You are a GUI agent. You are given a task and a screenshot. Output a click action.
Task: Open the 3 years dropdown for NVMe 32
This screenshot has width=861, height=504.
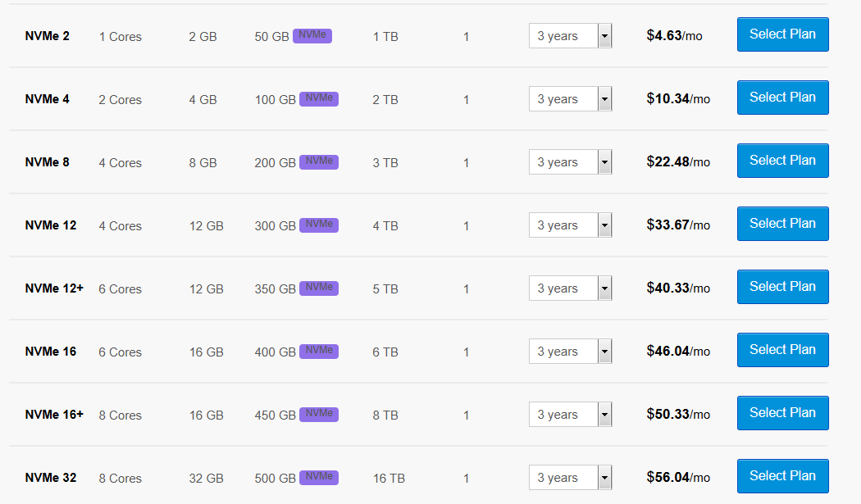(x=570, y=478)
